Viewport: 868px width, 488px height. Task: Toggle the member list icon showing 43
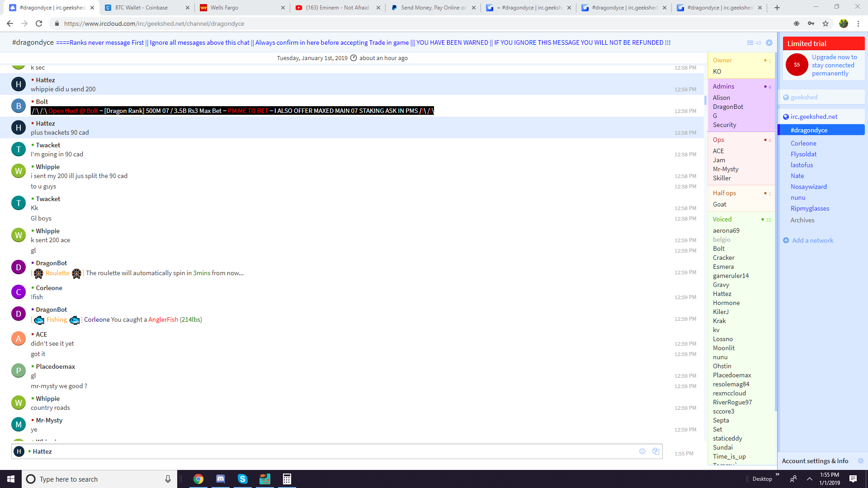[754, 42]
